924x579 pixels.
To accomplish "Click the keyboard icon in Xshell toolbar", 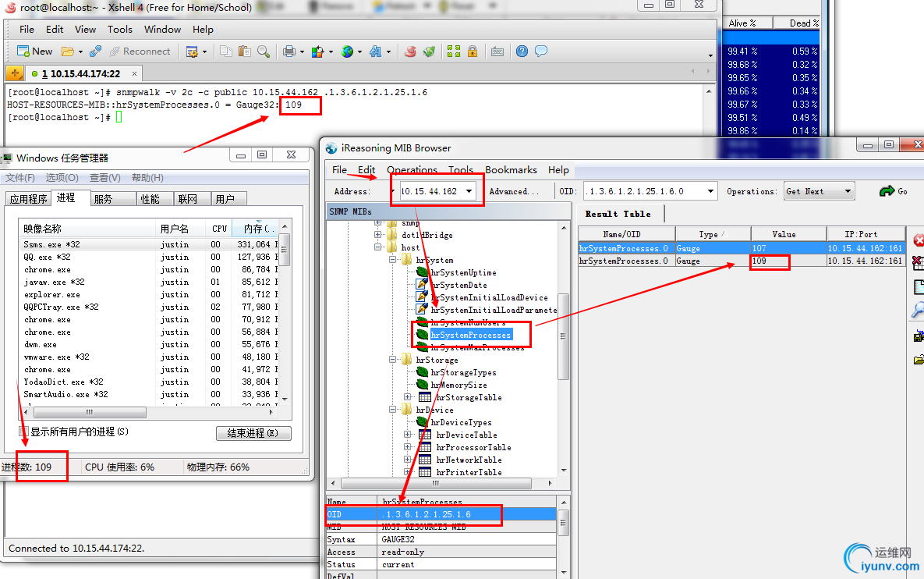I will tap(497, 52).
